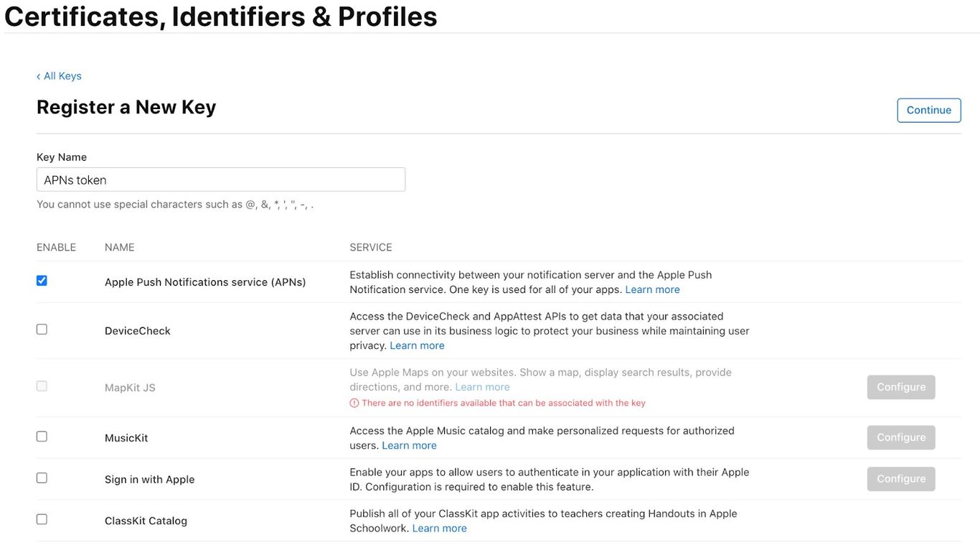
Task: Click Configure for Sign in with Apple
Action: click(900, 479)
